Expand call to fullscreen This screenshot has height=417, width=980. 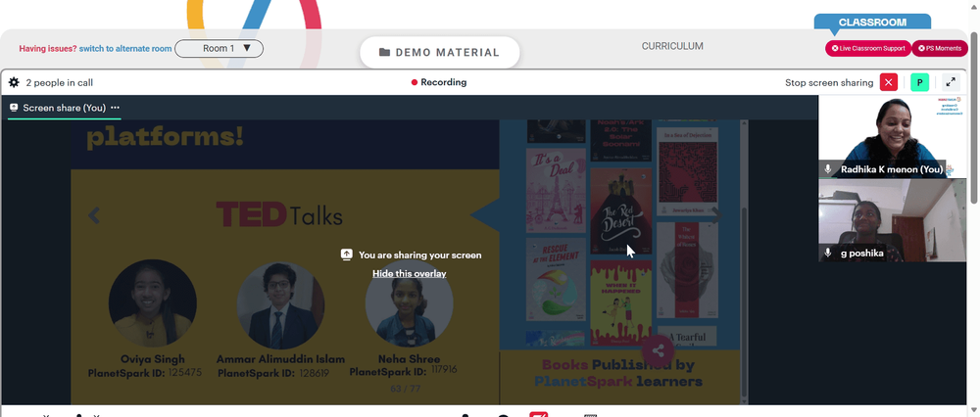[x=950, y=82]
